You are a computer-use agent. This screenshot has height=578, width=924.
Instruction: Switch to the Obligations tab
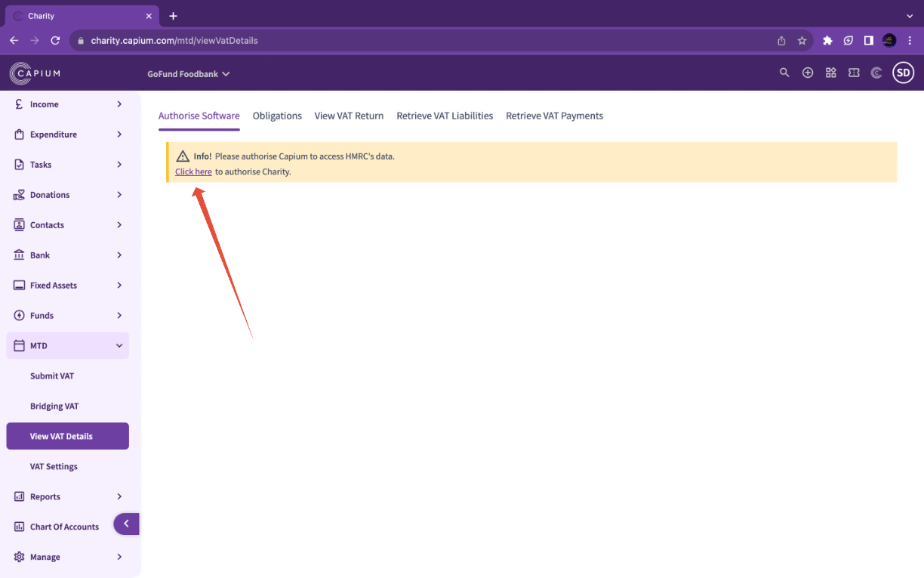tap(277, 116)
